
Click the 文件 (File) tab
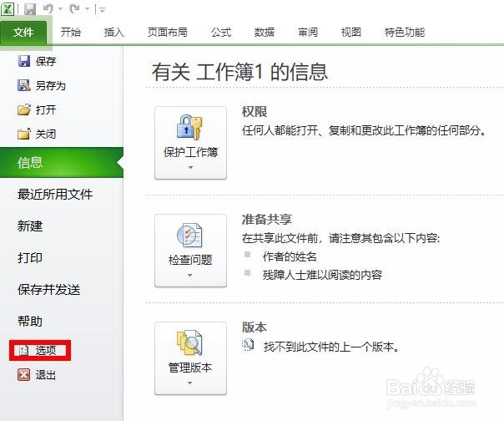[x=23, y=33]
